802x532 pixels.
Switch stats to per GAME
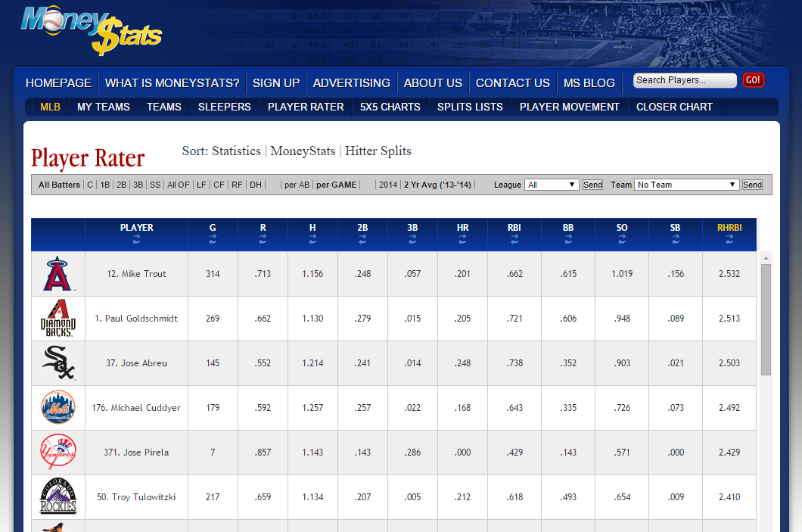click(336, 185)
